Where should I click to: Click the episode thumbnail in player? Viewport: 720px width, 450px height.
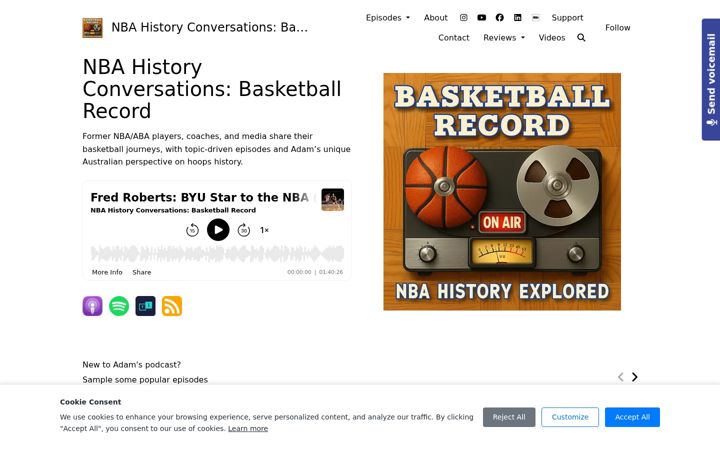[332, 200]
